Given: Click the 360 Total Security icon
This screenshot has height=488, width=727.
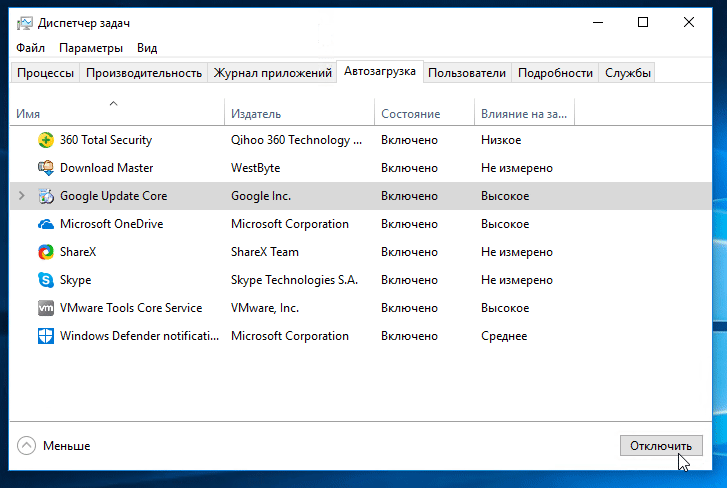Looking at the screenshot, I should 45,140.
